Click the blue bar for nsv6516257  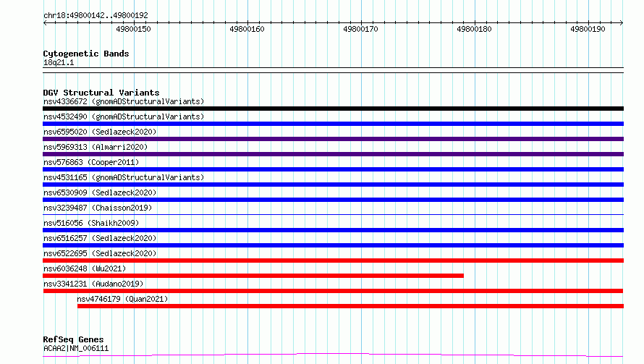tap(333, 245)
